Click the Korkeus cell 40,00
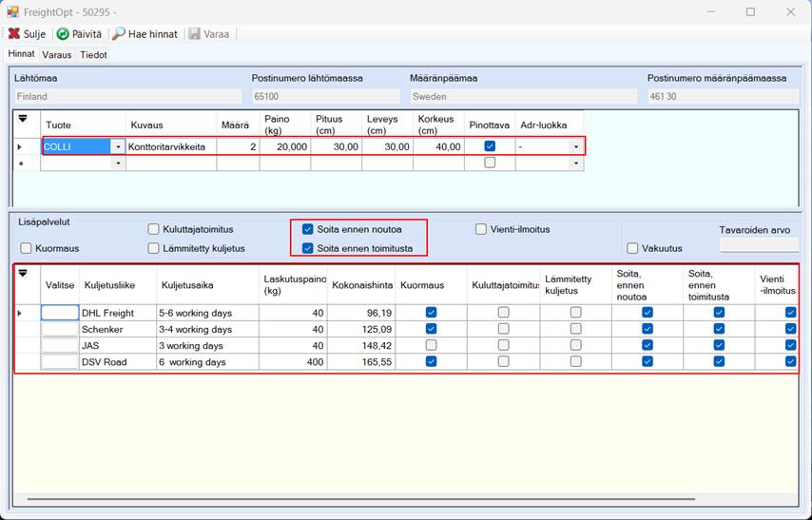The image size is (812, 520). click(438, 147)
